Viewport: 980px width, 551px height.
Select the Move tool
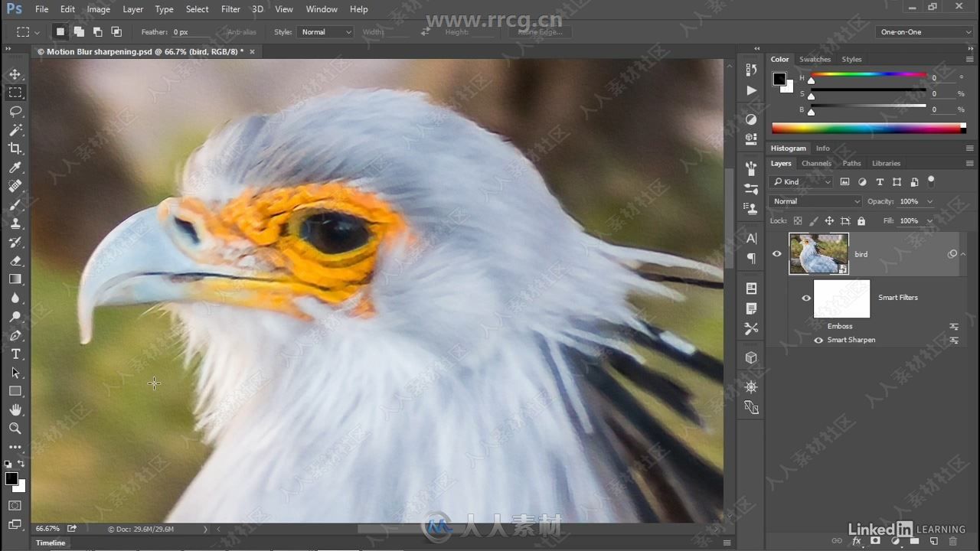(x=15, y=74)
